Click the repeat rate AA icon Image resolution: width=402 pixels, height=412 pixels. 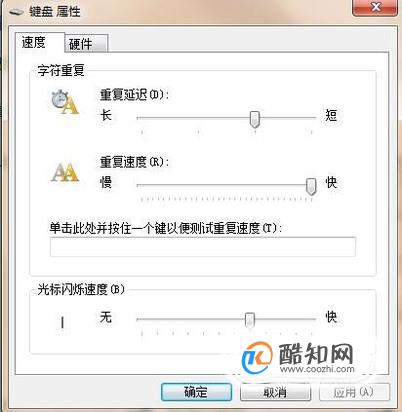[65, 172]
